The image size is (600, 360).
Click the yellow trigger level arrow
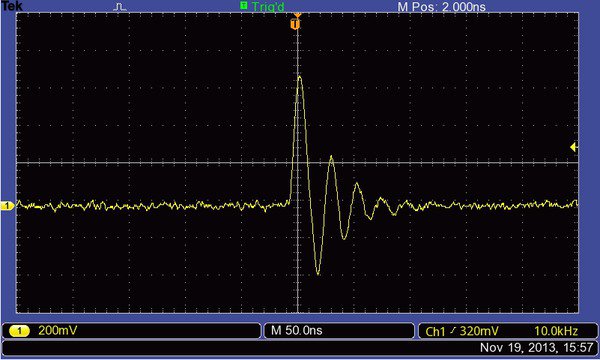point(573,147)
